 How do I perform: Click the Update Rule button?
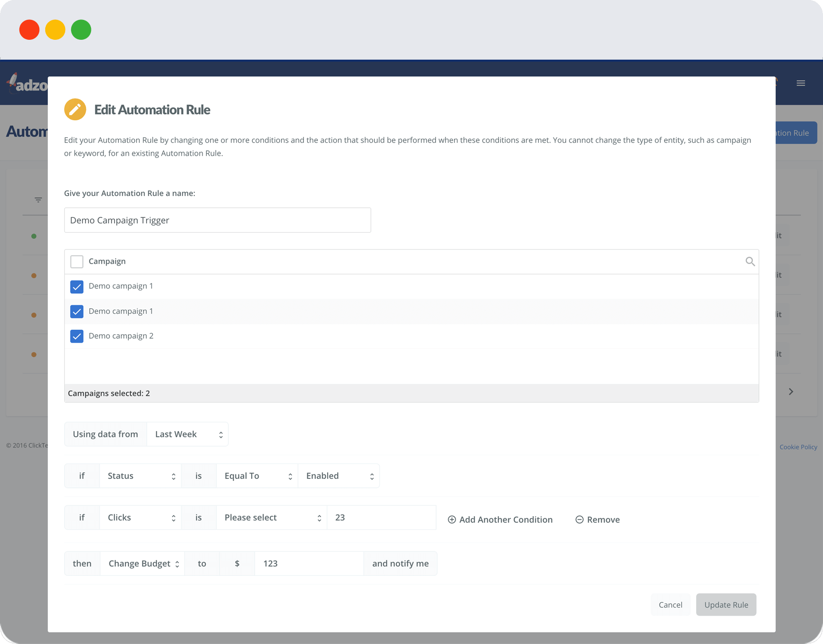(726, 605)
